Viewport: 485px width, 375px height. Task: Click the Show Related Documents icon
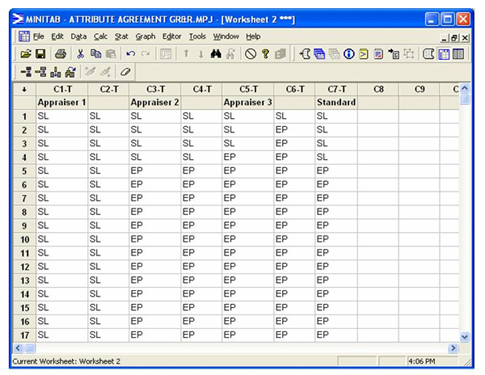click(x=394, y=54)
